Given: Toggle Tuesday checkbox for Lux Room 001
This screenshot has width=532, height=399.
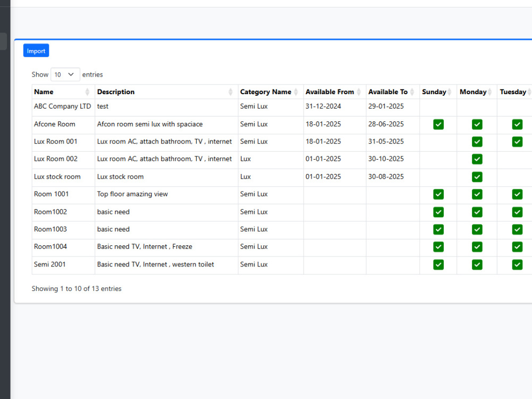Looking at the screenshot, I should click(x=517, y=142).
